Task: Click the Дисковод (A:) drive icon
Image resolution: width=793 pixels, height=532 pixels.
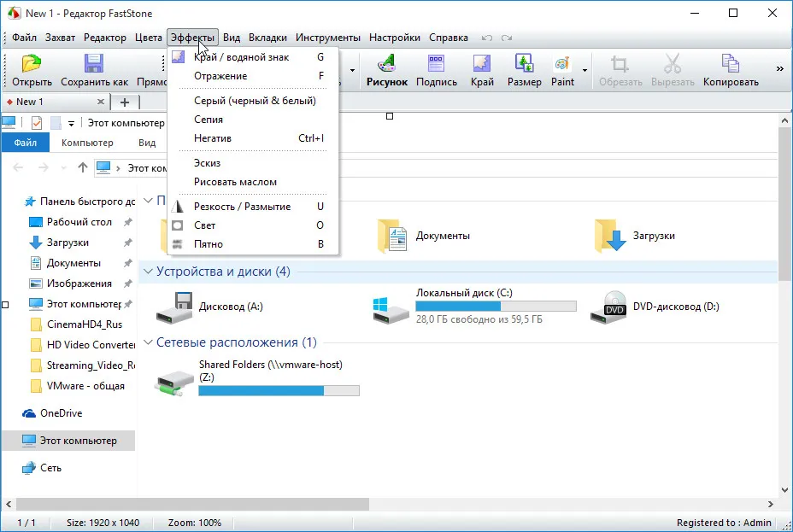Action: tap(174, 307)
